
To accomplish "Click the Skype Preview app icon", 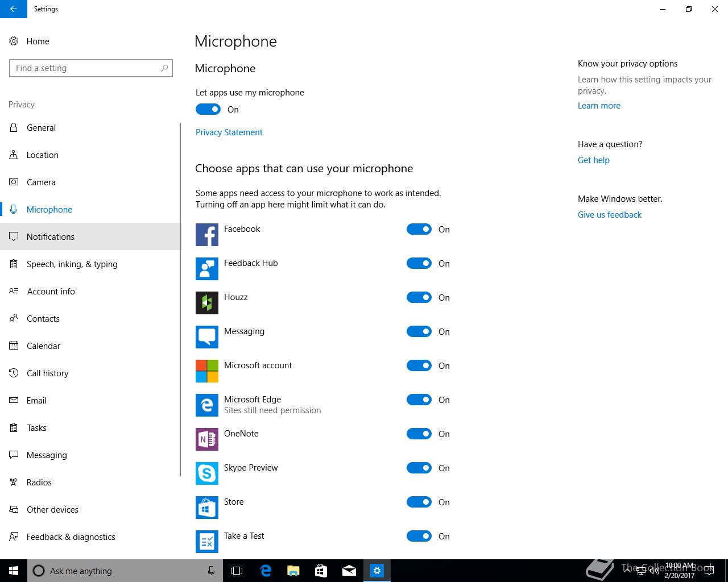I will [x=207, y=473].
